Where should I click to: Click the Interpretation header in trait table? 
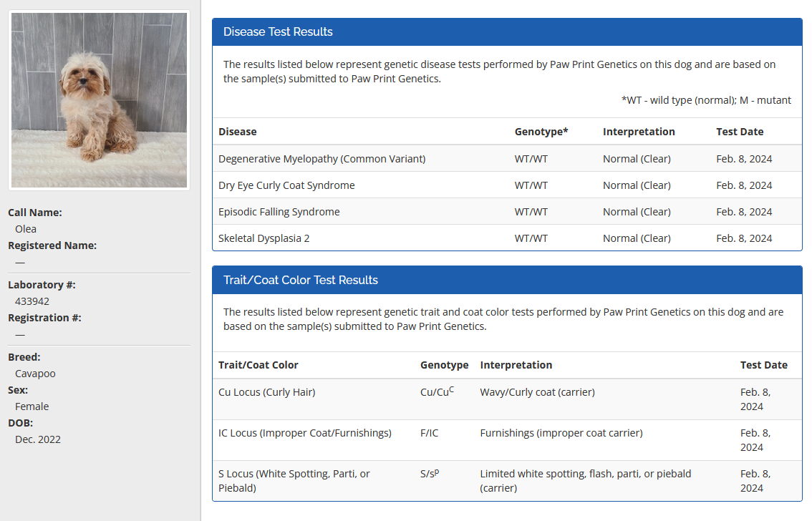coord(516,365)
